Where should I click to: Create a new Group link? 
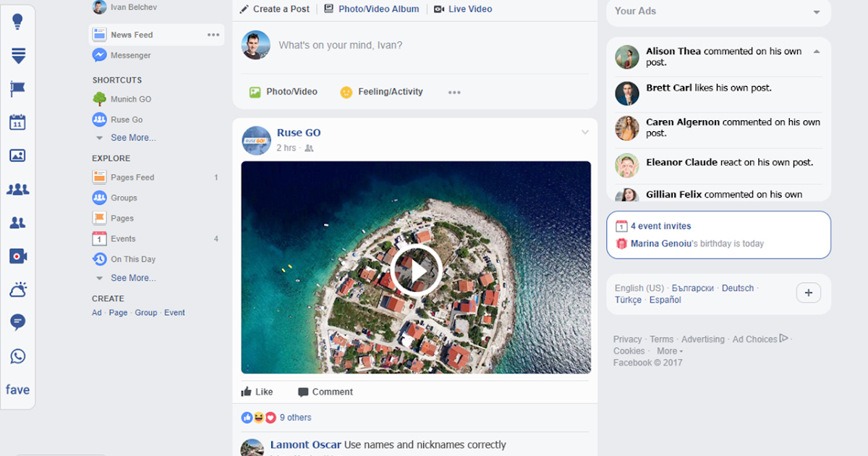click(x=146, y=313)
